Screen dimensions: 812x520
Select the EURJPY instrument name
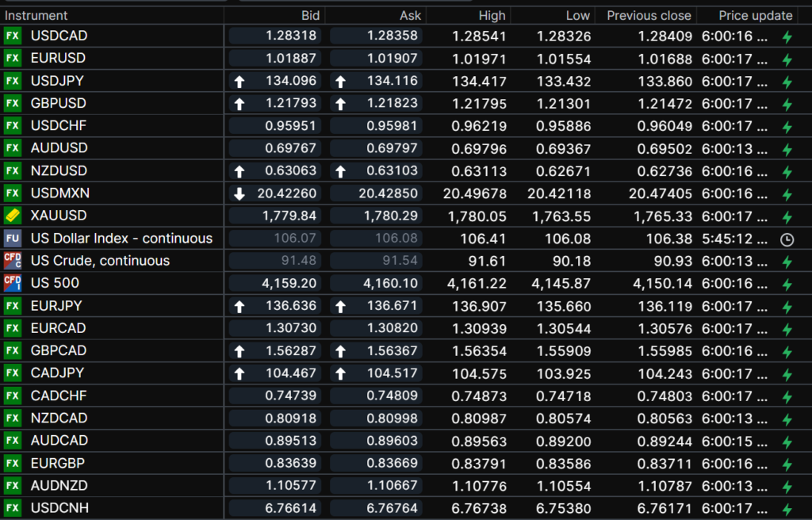click(56, 306)
